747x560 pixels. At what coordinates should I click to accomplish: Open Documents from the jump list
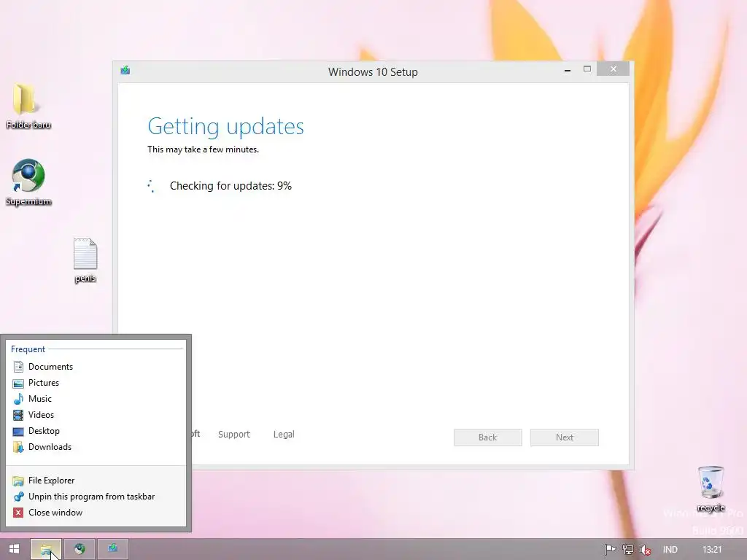[x=96, y=367]
